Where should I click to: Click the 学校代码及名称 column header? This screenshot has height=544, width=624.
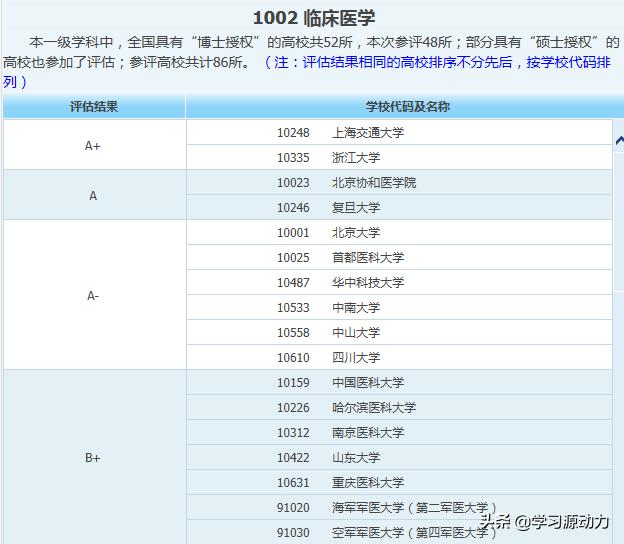click(x=405, y=107)
